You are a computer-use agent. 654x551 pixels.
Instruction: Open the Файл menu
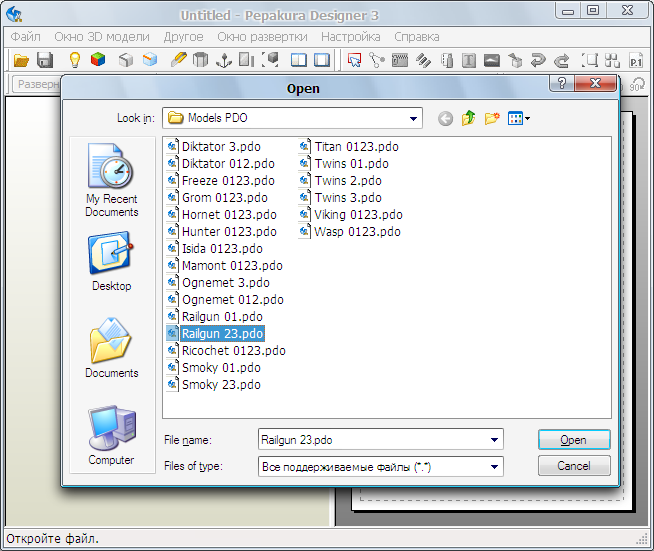25,37
